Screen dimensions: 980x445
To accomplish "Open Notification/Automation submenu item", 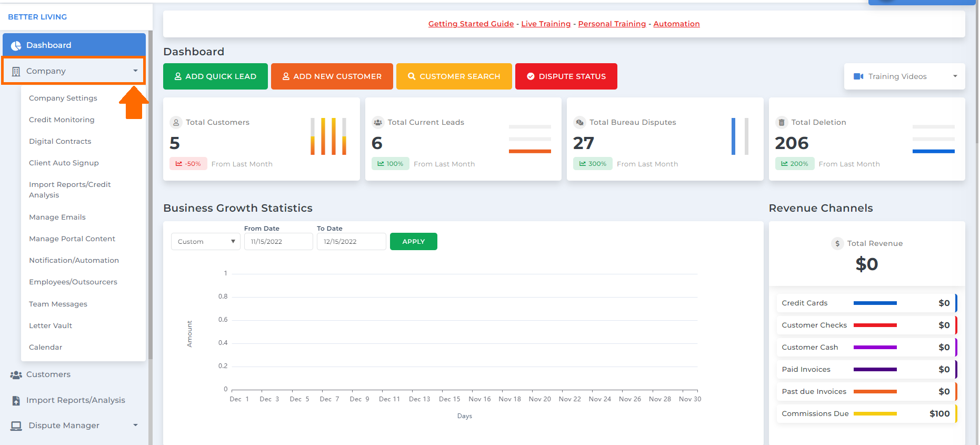I will [x=74, y=260].
